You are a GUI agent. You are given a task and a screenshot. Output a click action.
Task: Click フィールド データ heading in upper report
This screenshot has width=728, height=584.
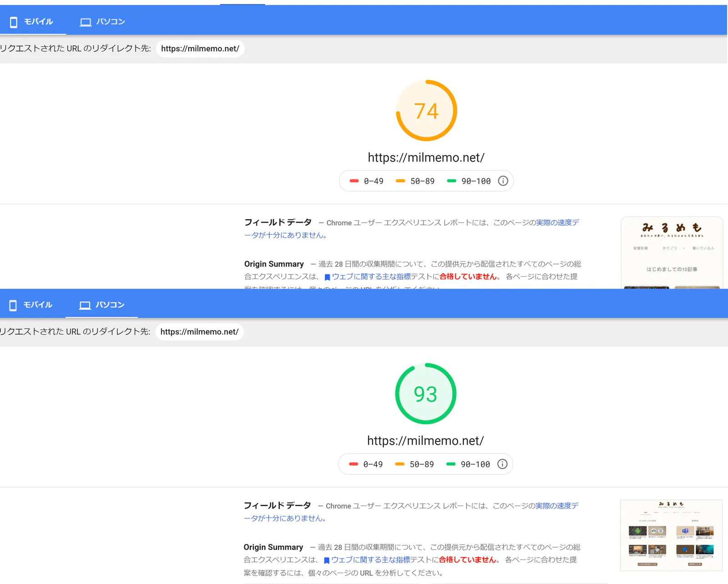coord(278,222)
